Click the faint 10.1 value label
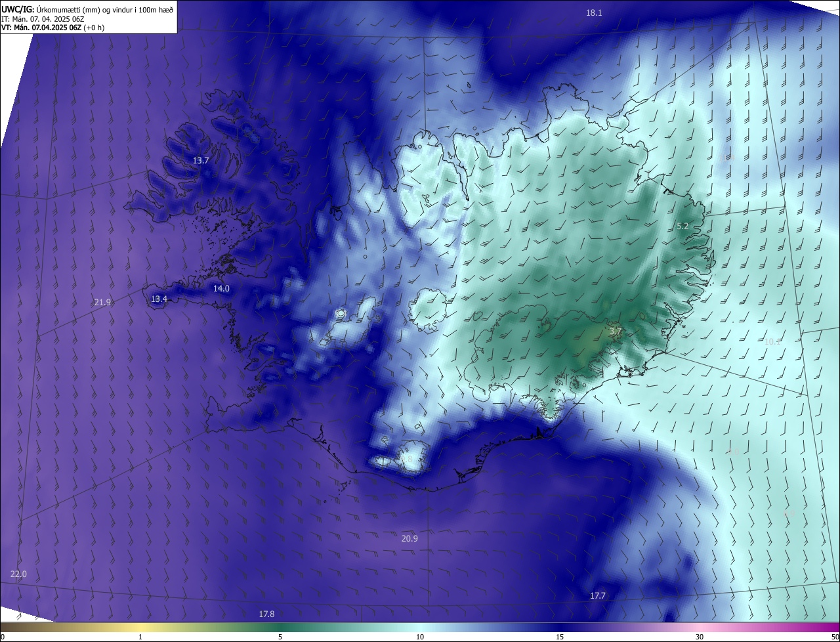This screenshot has height=642, width=840. [772, 341]
